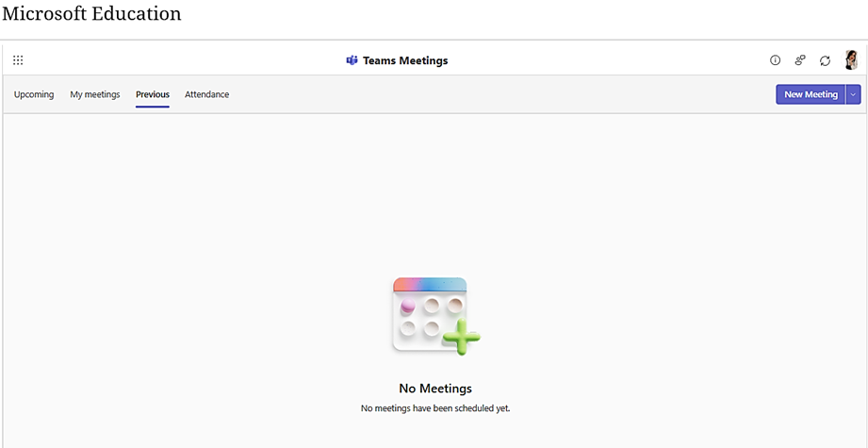Go to the Attendance tab

pyautogui.click(x=207, y=94)
